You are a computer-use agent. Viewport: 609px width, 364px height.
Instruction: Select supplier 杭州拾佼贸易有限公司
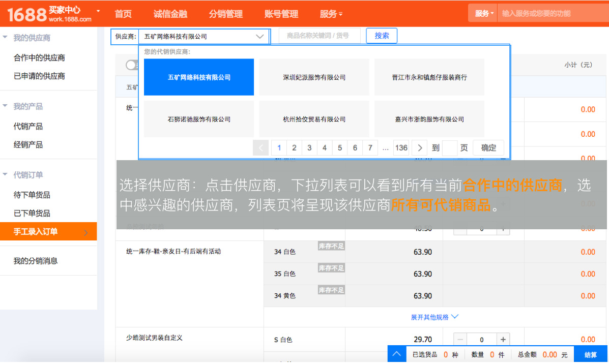tap(314, 119)
